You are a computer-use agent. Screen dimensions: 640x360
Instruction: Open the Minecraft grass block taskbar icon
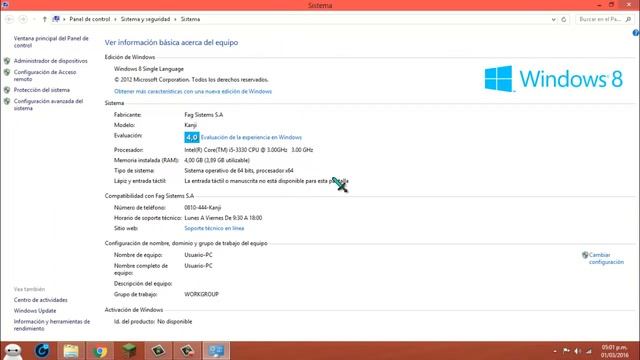point(129,351)
